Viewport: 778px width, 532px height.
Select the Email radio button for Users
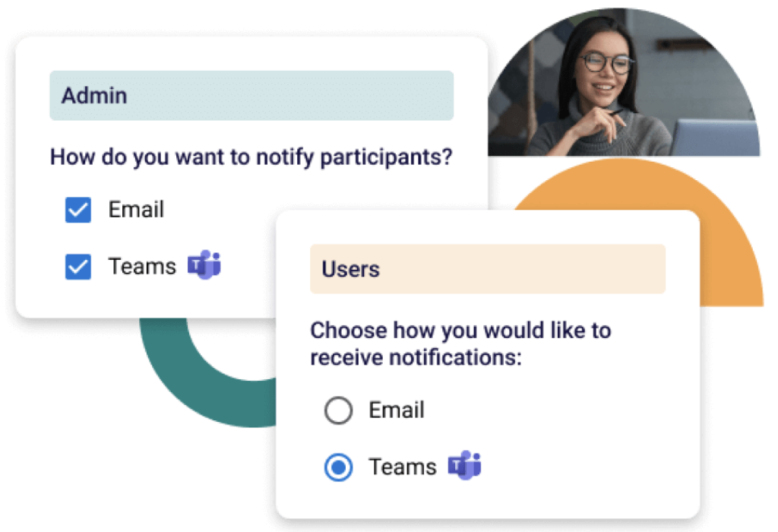(x=338, y=411)
